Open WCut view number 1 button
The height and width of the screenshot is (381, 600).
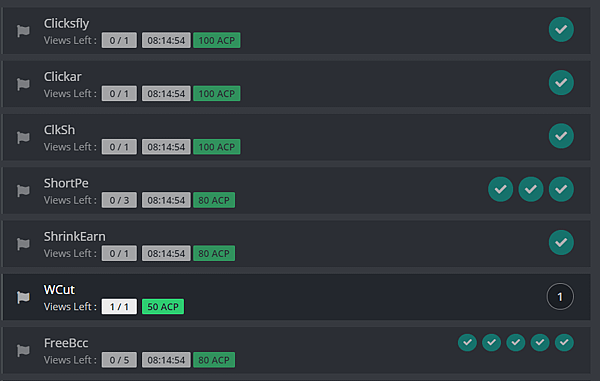560,296
